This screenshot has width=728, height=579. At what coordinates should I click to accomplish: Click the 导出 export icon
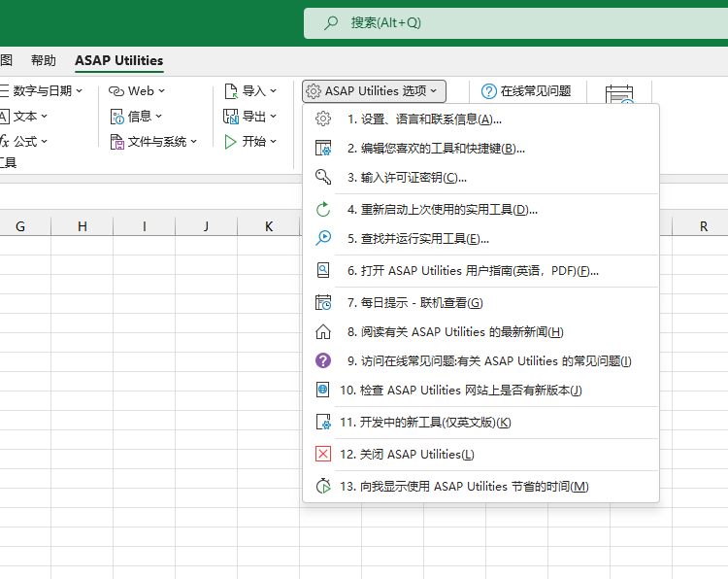pyautogui.click(x=231, y=117)
